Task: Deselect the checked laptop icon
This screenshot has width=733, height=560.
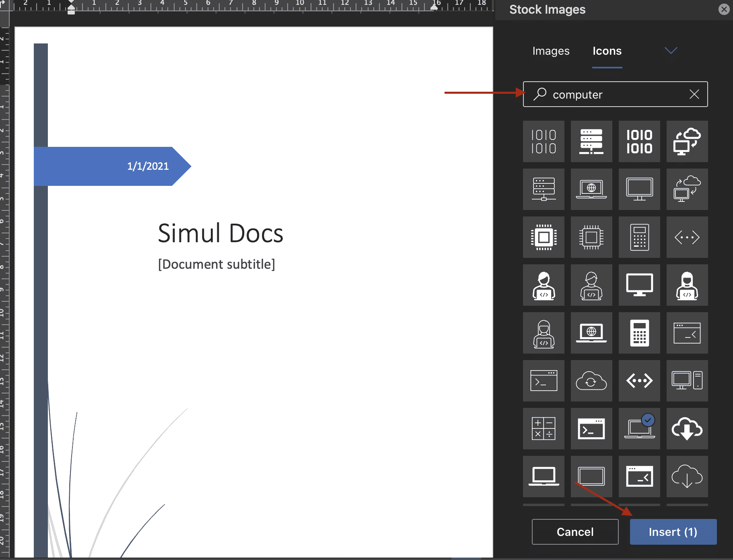Action: (x=639, y=428)
